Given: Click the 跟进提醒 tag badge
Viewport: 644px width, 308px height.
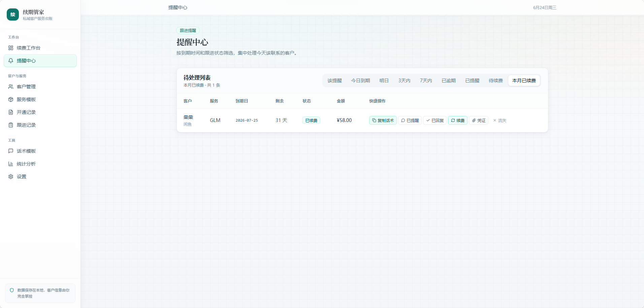Looking at the screenshot, I should click(x=188, y=30).
